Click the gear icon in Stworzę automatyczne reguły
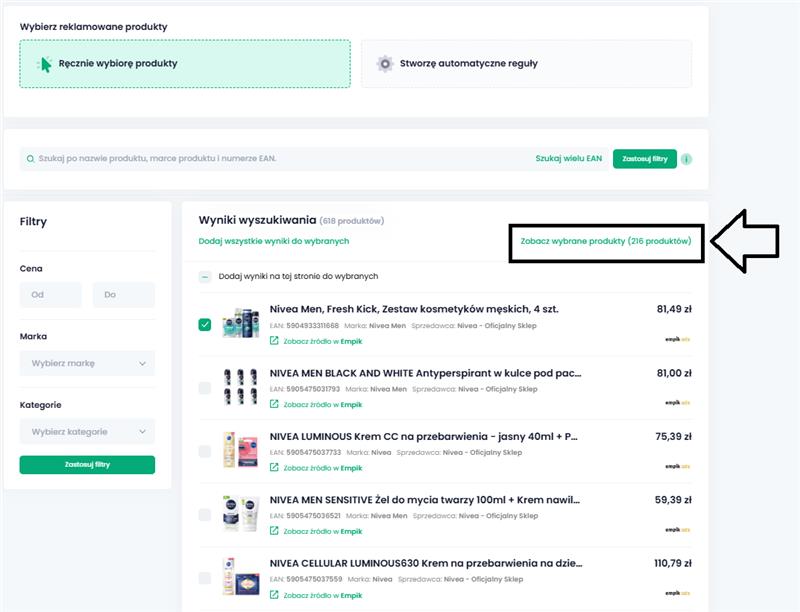 pos(385,64)
